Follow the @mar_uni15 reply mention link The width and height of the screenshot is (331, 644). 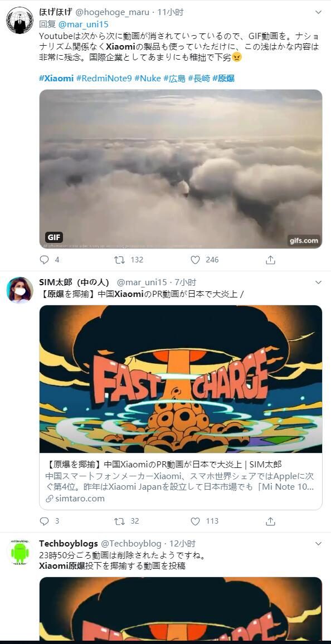83,24
